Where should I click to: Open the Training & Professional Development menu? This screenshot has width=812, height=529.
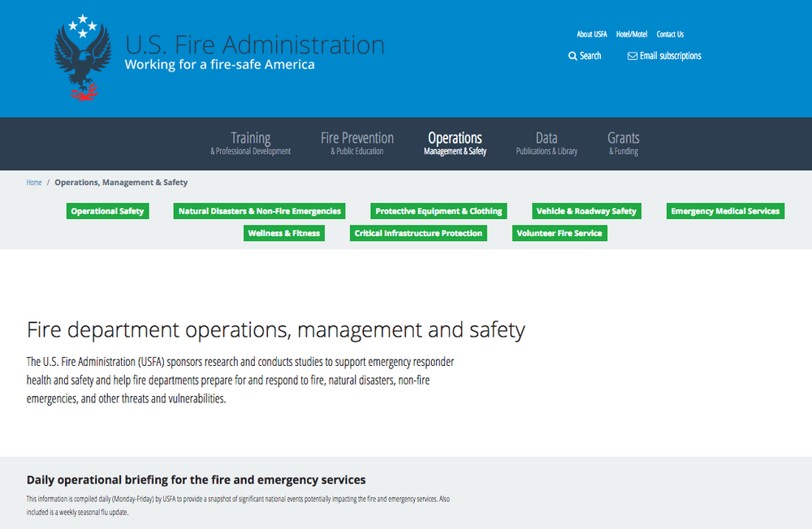pyautogui.click(x=250, y=144)
